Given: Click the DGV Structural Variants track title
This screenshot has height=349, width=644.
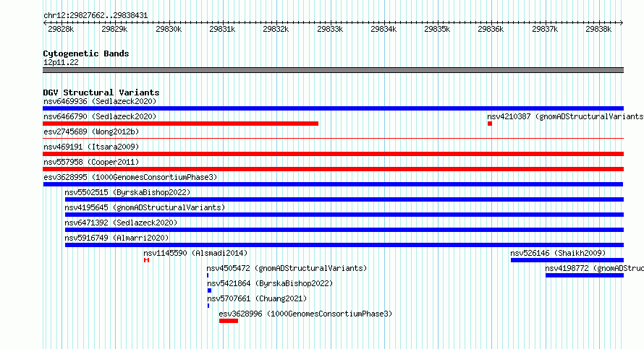Looking at the screenshot, I should click(x=101, y=92).
